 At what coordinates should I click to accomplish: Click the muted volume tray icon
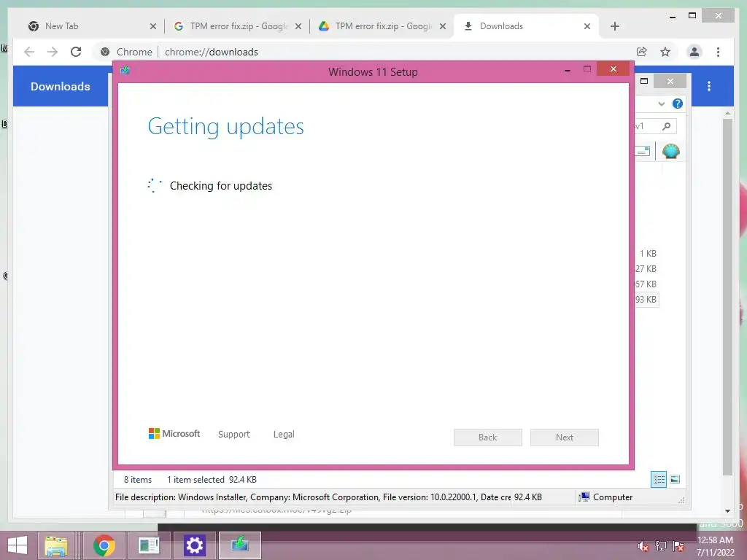point(643,546)
